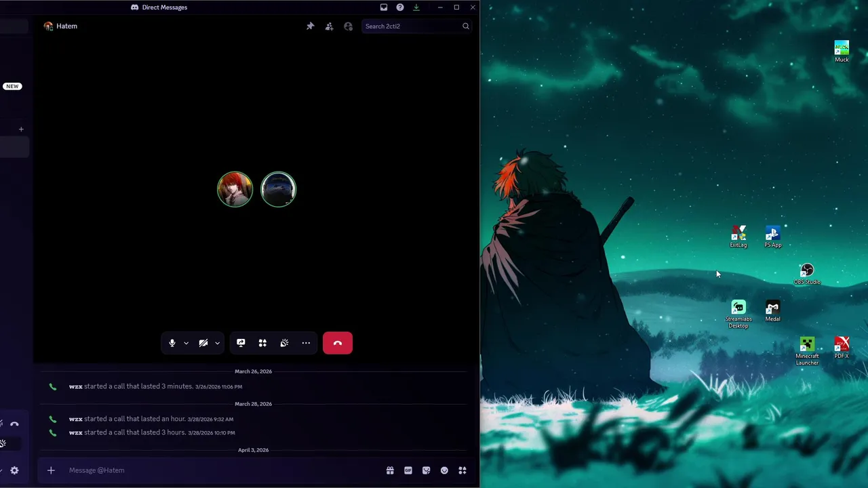Screen dimensions: 868x488
Task: Open the GIF picker
Action: (x=408, y=470)
